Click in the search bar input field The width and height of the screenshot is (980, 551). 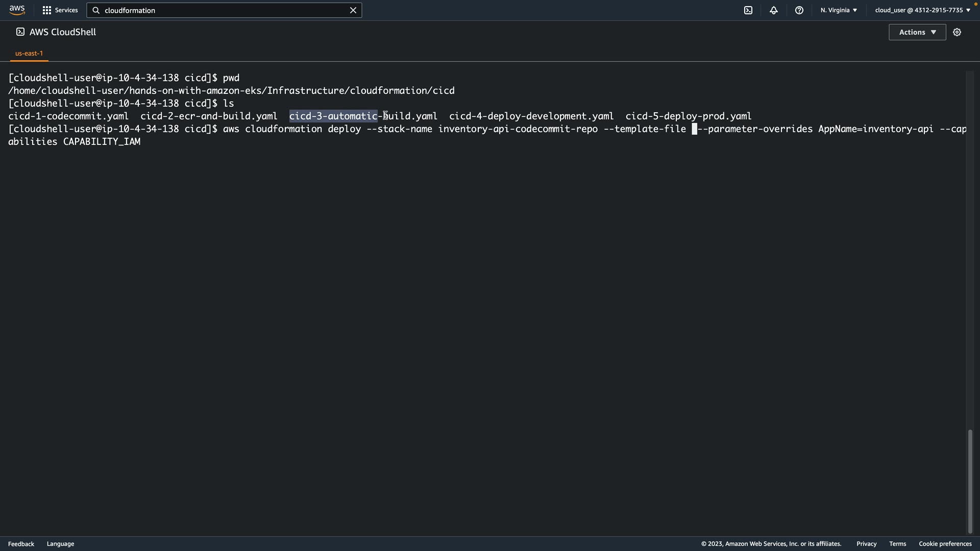point(225,10)
